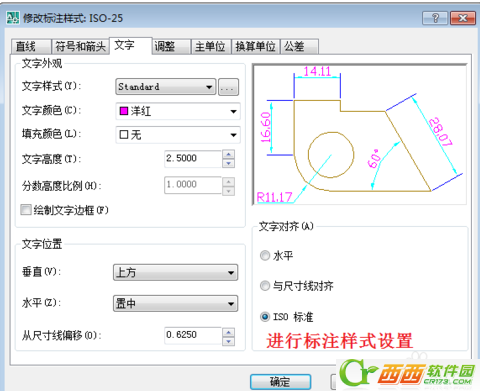480x391 pixels.
Task: Select 与尺寸线对齐 alignment option
Action: 265,286
